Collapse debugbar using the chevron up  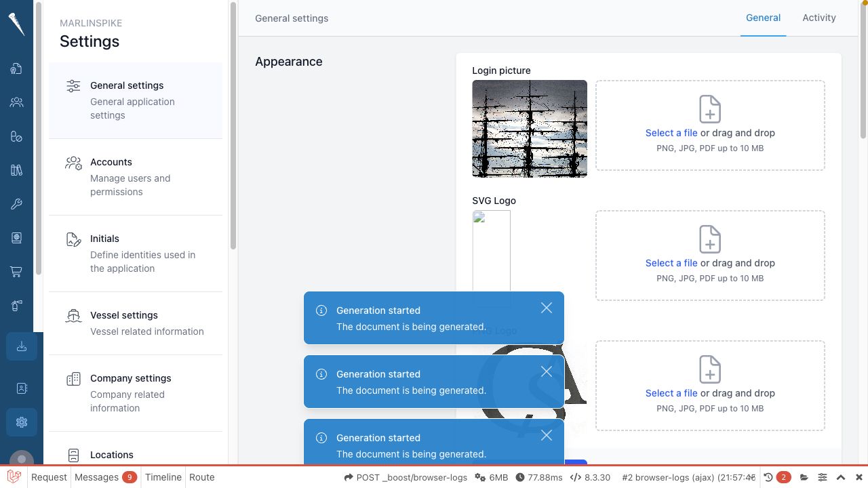[841, 477]
